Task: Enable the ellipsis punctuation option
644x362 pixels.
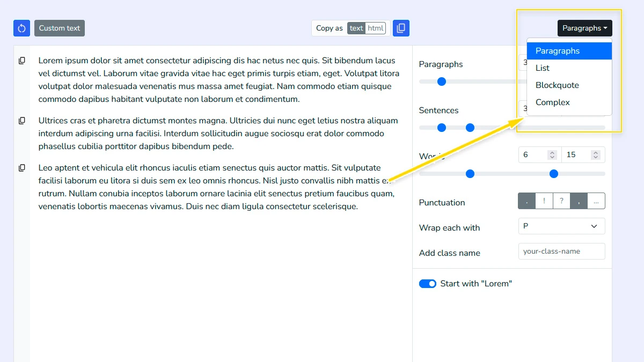Action: [596, 201]
